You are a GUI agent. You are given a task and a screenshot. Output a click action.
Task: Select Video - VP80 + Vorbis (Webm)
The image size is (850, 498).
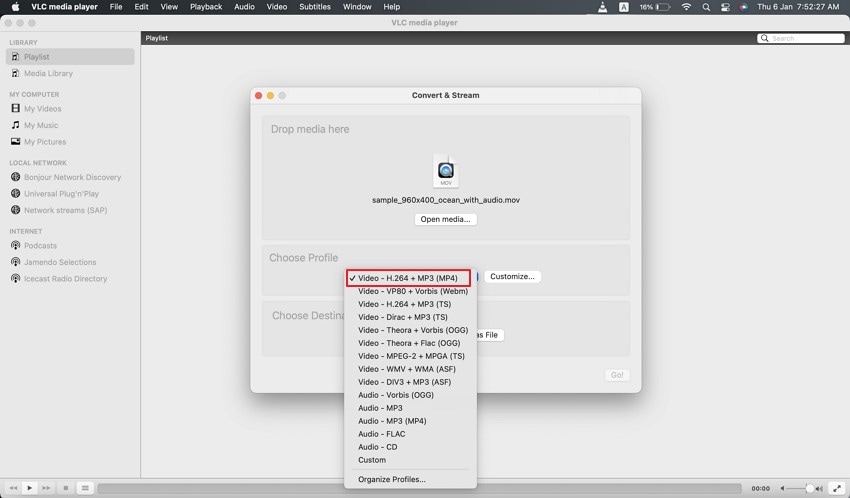tap(411, 291)
